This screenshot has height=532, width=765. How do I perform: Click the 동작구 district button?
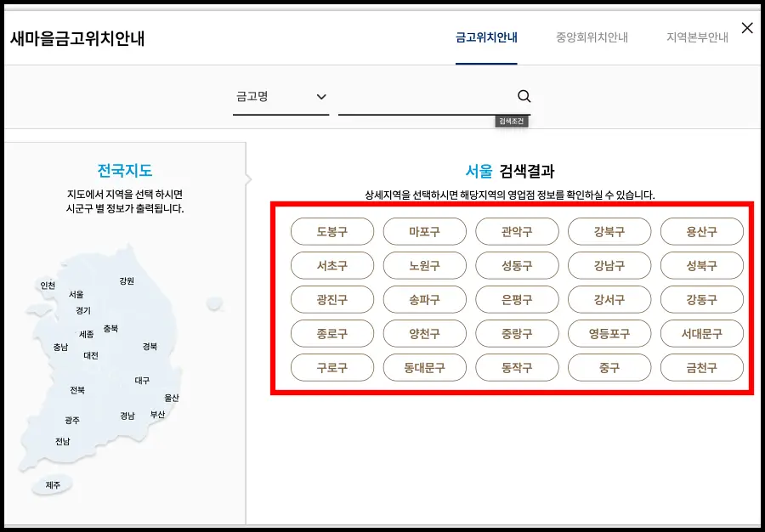517,368
